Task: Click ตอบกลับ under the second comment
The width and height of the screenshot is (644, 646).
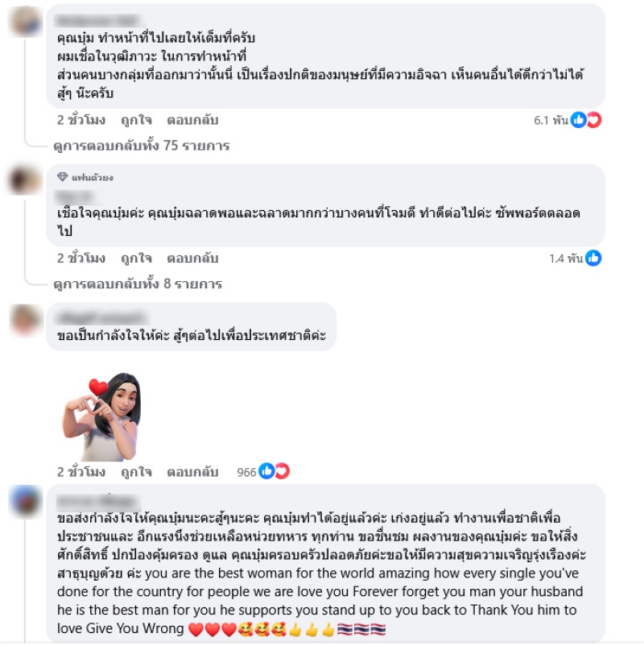Action: click(192, 259)
